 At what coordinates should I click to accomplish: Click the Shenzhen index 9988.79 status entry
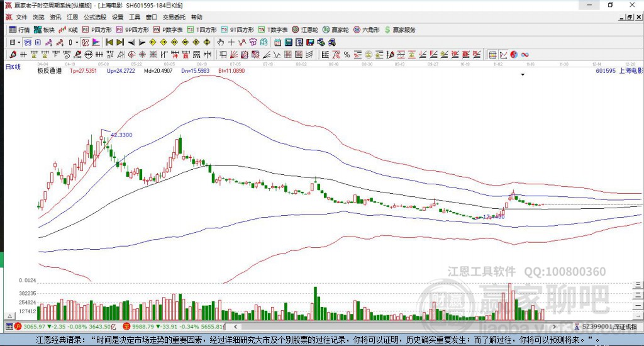coord(175,326)
